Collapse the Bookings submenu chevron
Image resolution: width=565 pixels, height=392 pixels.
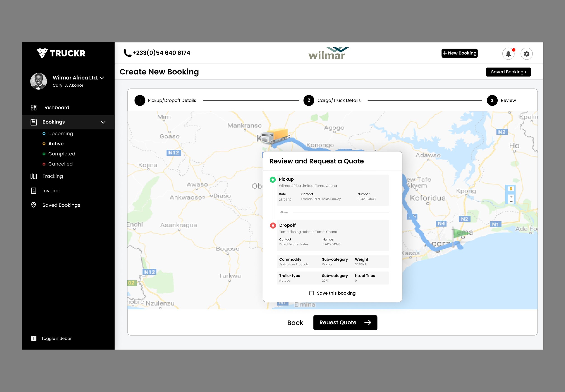[x=103, y=122]
